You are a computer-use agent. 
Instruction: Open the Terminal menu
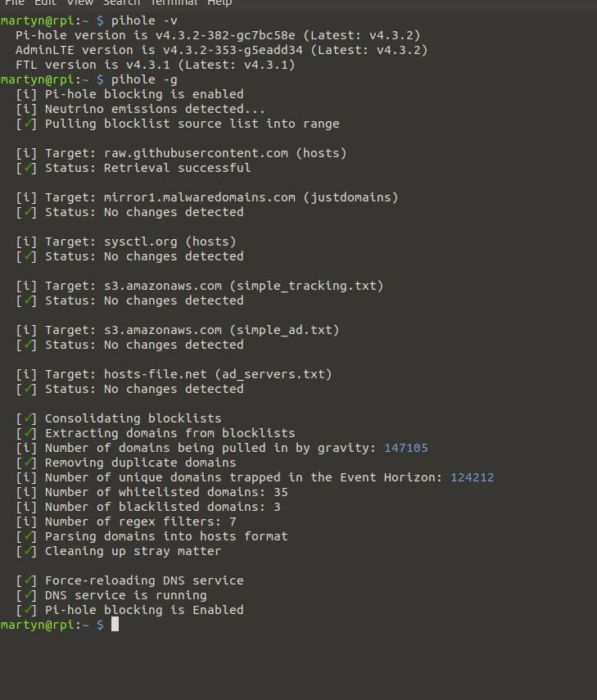[x=174, y=2]
